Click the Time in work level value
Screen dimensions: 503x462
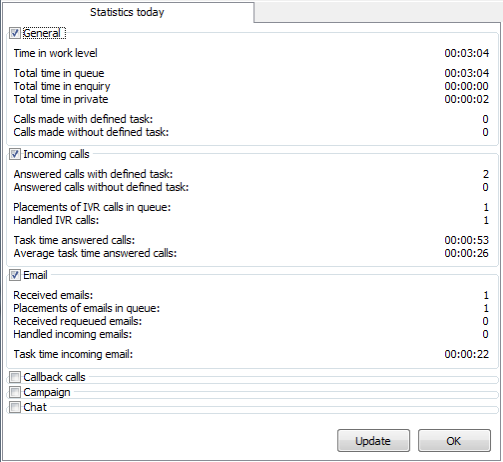click(467, 53)
